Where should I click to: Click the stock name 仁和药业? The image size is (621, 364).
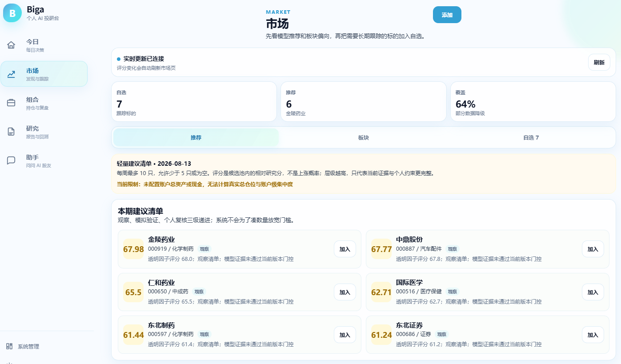(161, 283)
